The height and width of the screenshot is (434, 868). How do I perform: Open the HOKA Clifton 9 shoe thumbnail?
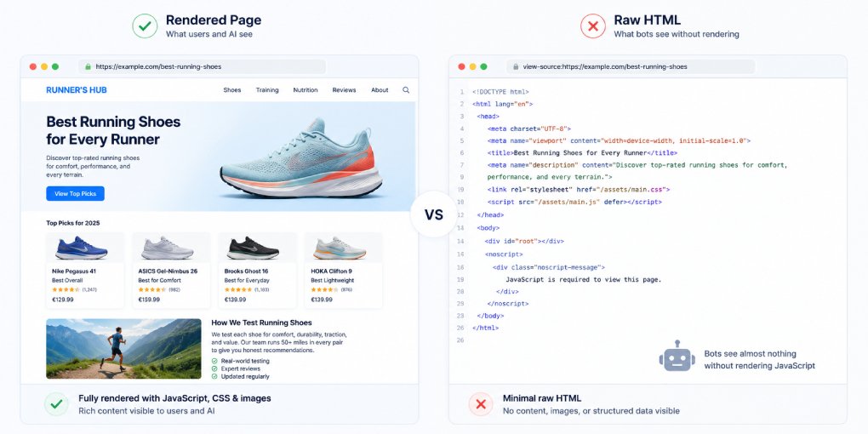(x=340, y=248)
